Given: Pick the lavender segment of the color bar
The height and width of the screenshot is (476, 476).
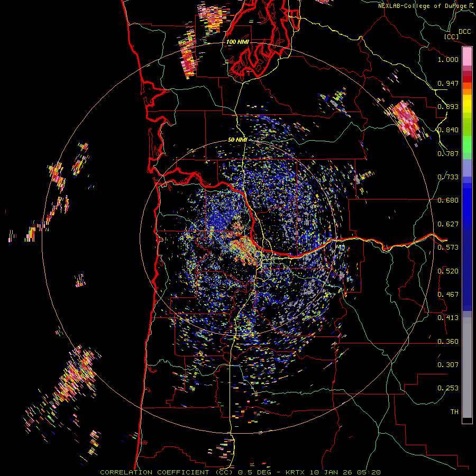Looking at the screenshot, I should point(467,168).
